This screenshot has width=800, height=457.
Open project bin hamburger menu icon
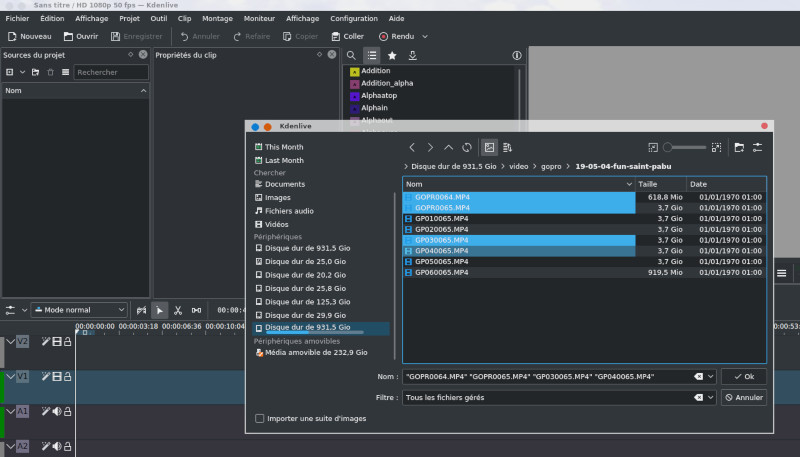click(65, 72)
